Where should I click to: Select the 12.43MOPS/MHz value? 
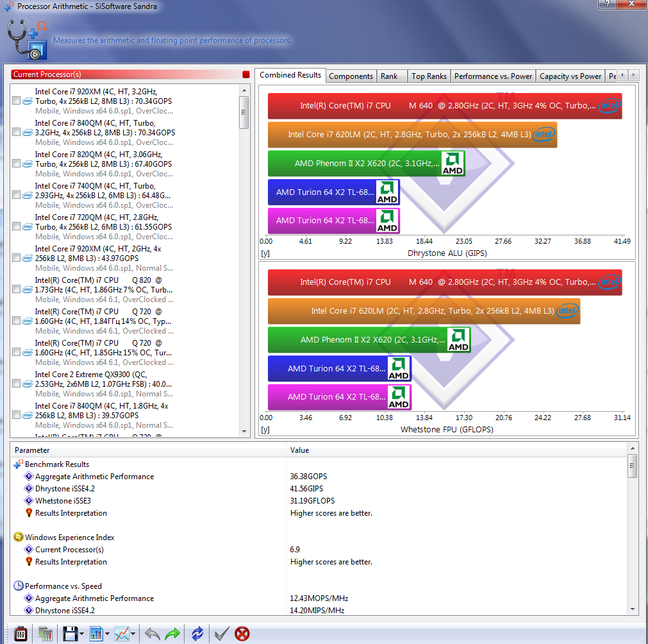point(319,598)
